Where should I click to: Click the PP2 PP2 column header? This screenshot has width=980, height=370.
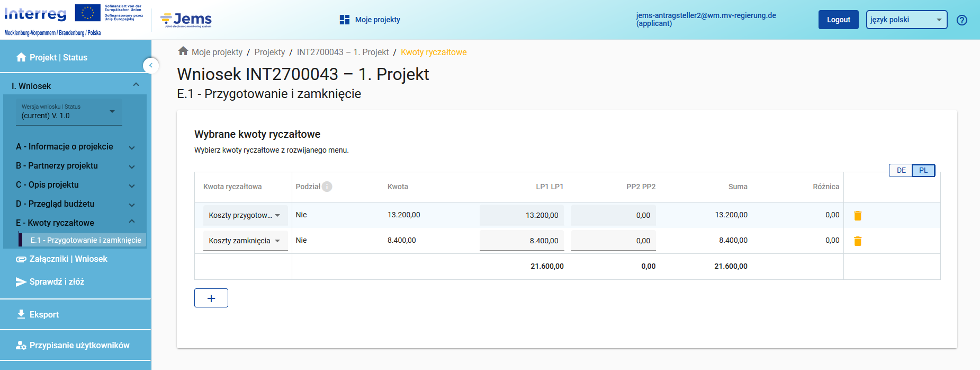641,187
